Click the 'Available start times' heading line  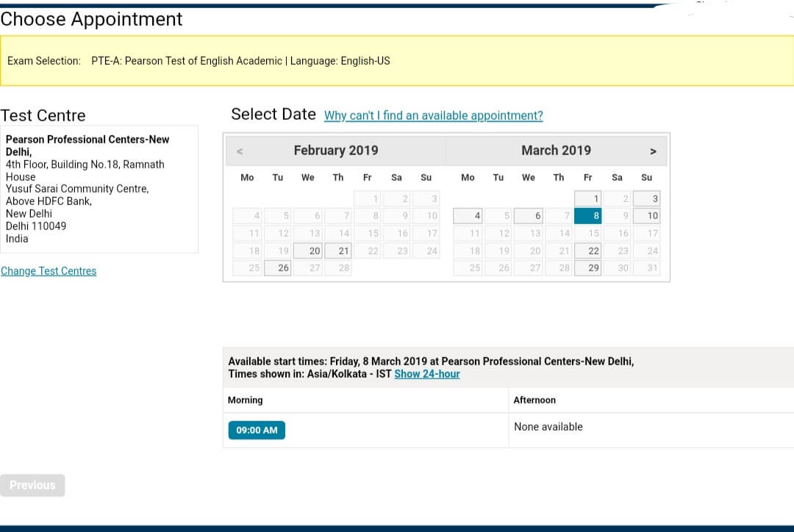click(431, 362)
